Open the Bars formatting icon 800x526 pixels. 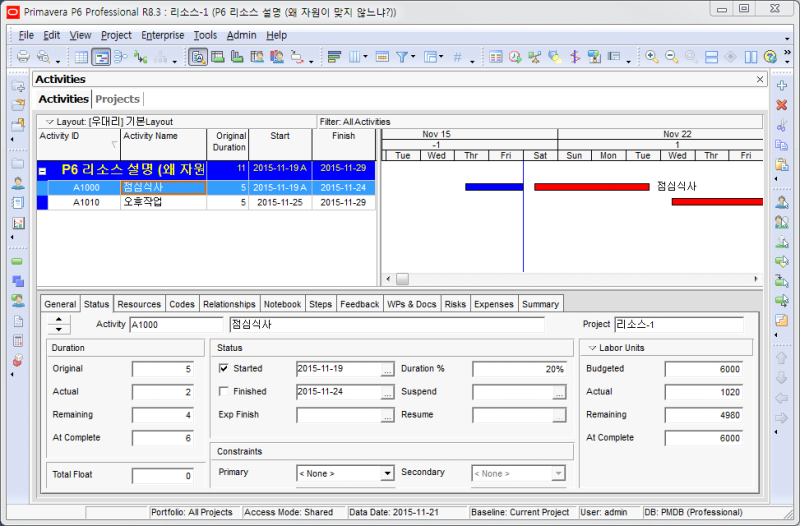(334, 57)
